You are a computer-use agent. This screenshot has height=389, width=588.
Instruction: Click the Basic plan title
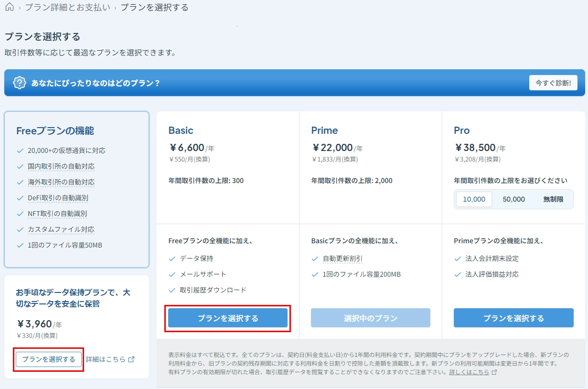(x=181, y=130)
